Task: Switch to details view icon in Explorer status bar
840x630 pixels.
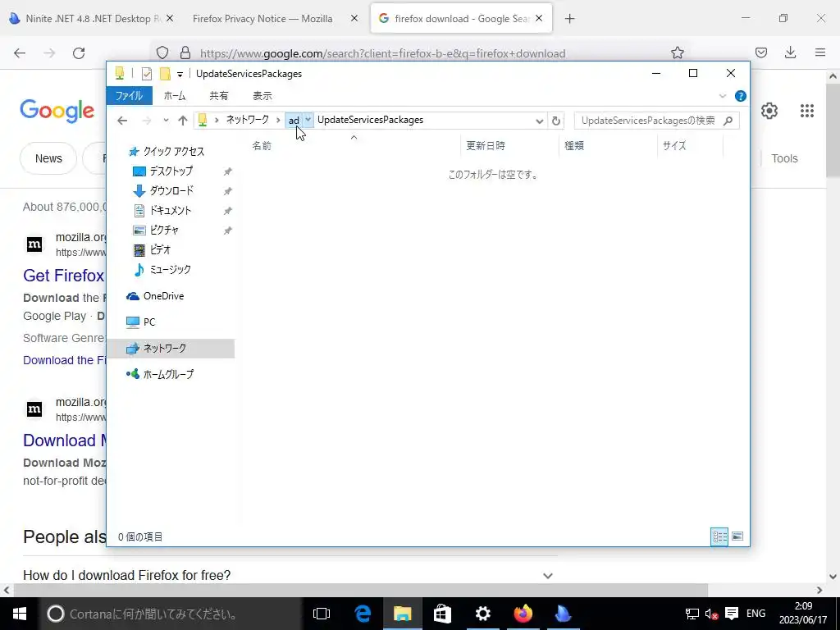Action: pyautogui.click(x=719, y=536)
